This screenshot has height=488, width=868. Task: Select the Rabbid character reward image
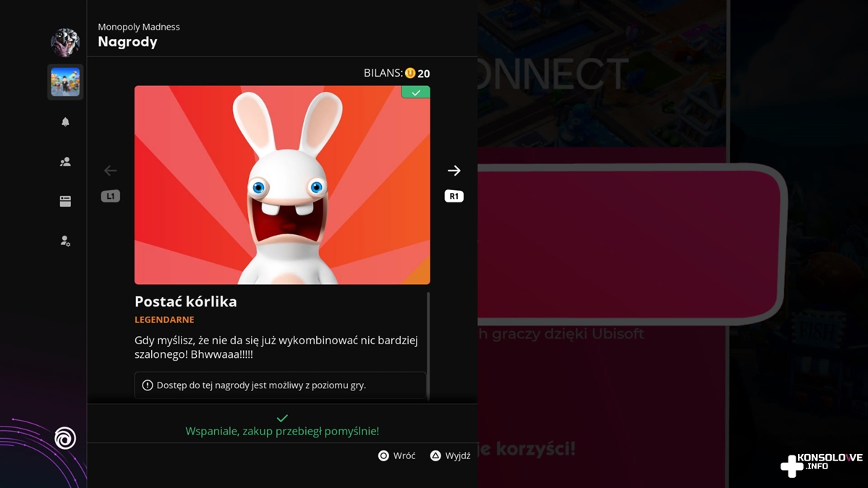(x=282, y=185)
